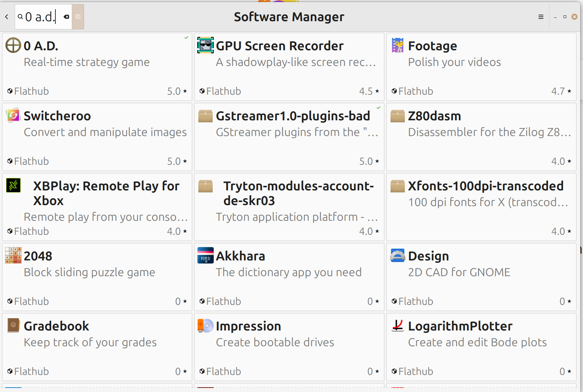Select the GPU Screen Recorder title
Image resolution: width=583 pixels, height=392 pixels.
click(280, 46)
